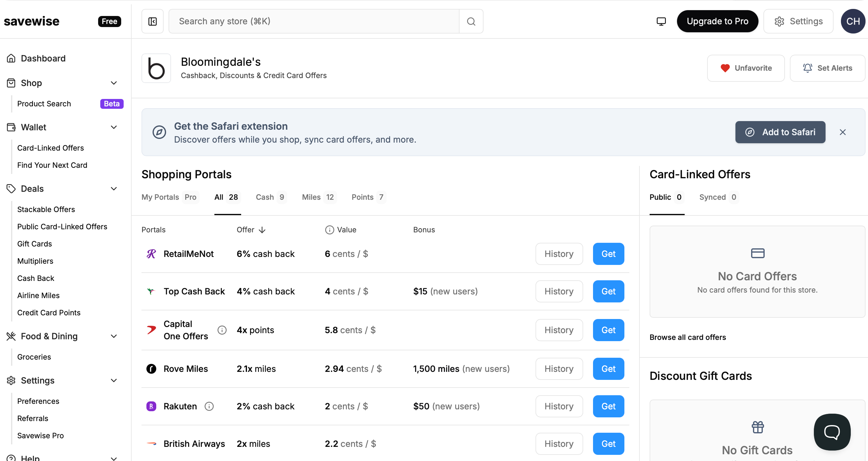The width and height of the screenshot is (868, 461).
Task: Collapse the Wallet section chevron
Action: 114,127
